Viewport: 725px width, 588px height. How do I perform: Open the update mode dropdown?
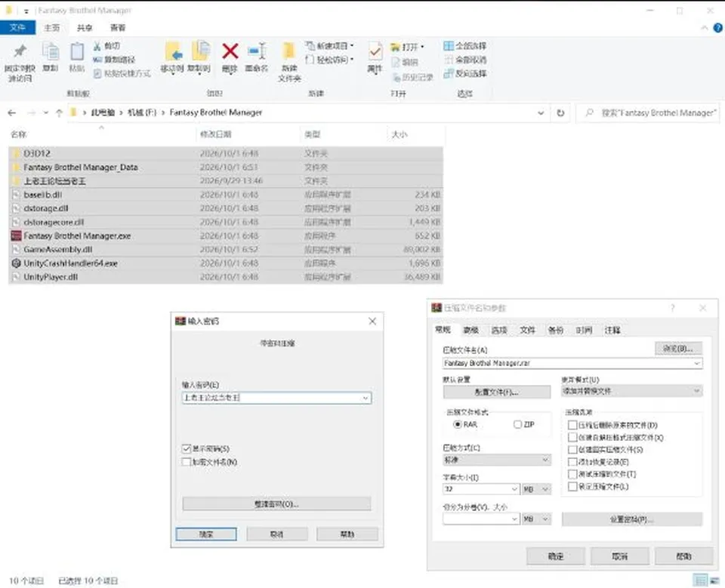coord(631,391)
